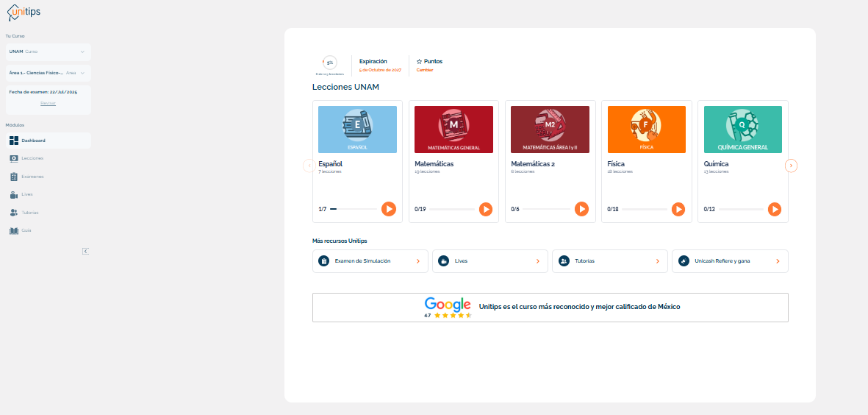The image size is (868, 415).
Task: Expand Lives resource via its chevron
Action: (x=537, y=261)
